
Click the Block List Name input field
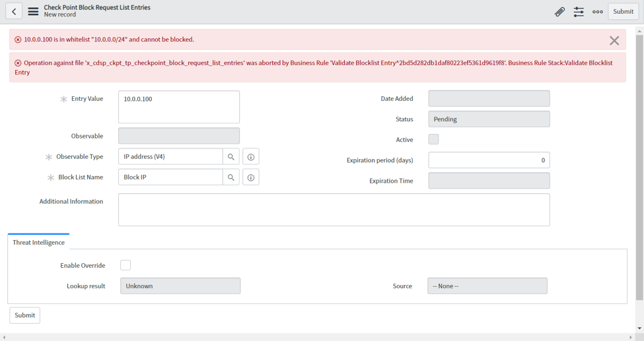(170, 177)
